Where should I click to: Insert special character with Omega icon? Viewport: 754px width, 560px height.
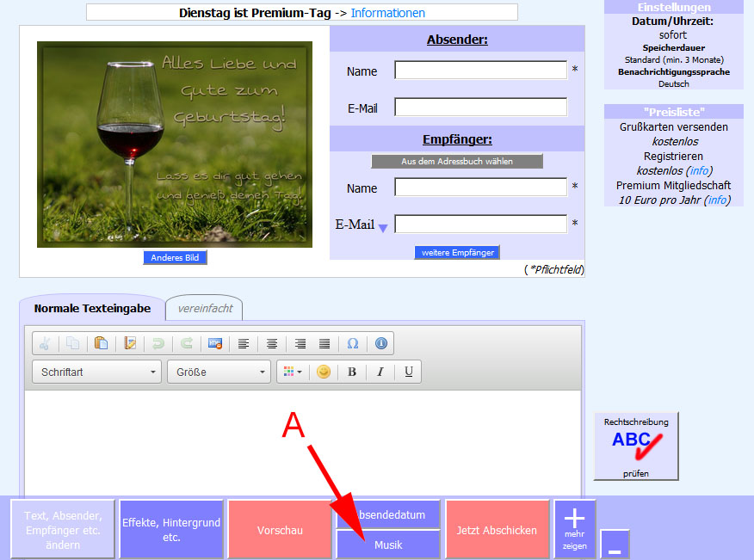click(353, 344)
